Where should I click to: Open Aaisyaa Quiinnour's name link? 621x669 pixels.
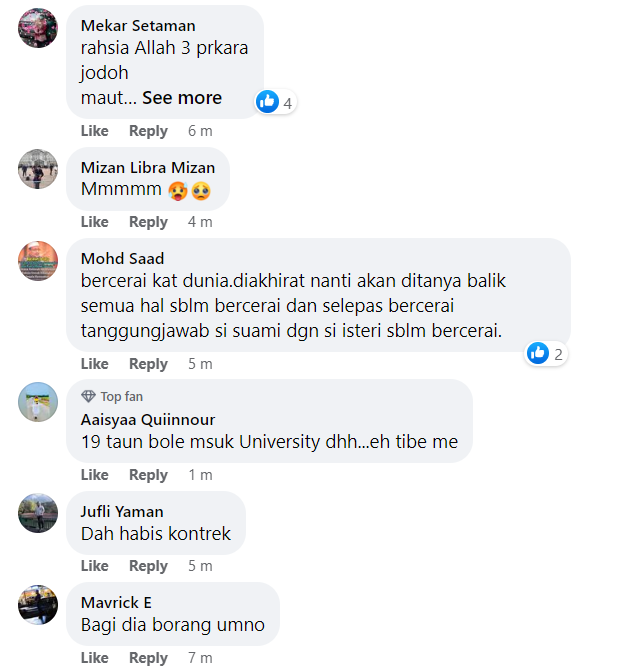(148, 419)
